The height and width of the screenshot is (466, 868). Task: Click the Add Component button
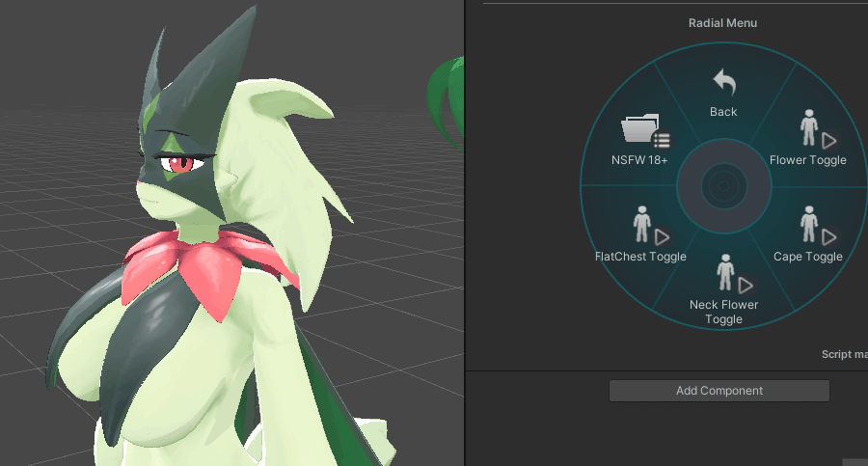tap(719, 391)
